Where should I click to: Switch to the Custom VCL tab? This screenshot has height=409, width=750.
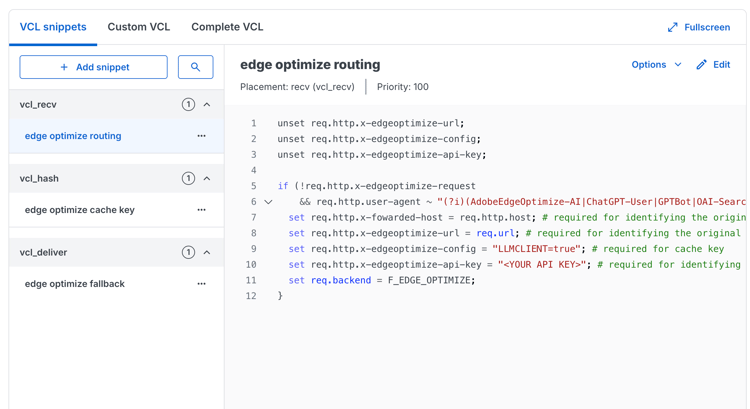139,27
